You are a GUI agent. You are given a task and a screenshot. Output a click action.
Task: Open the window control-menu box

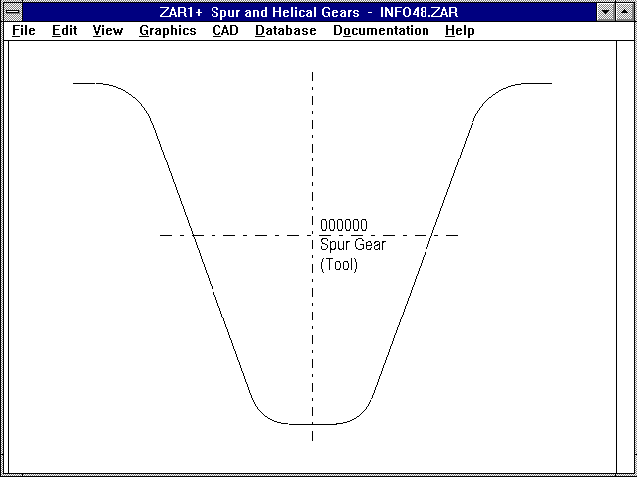[12, 12]
